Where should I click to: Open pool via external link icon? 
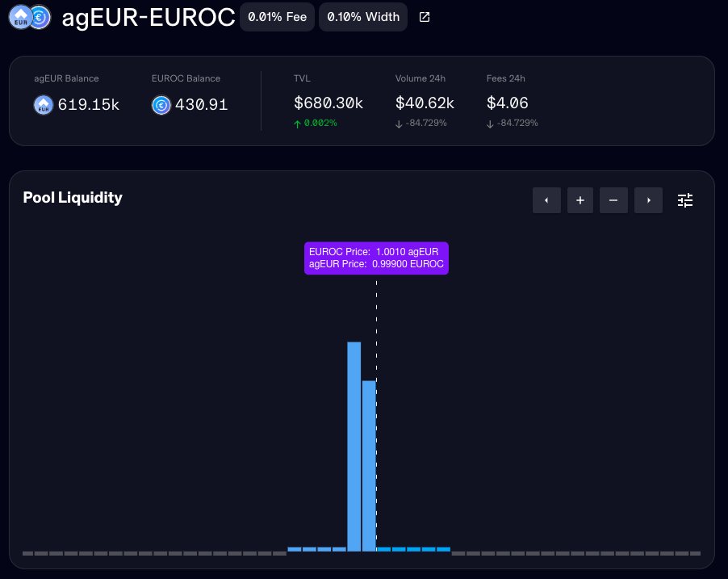pyautogui.click(x=425, y=16)
